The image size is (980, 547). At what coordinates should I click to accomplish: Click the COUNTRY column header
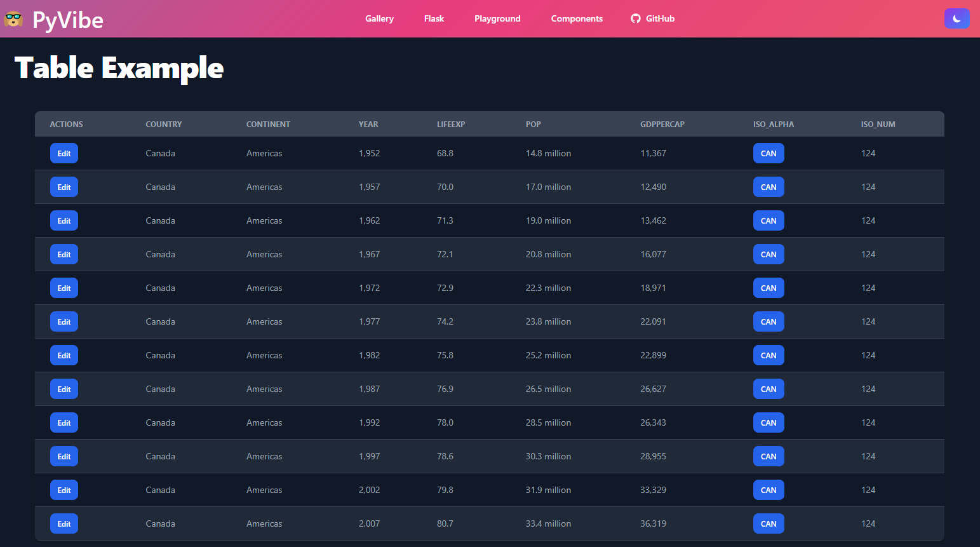tap(164, 125)
